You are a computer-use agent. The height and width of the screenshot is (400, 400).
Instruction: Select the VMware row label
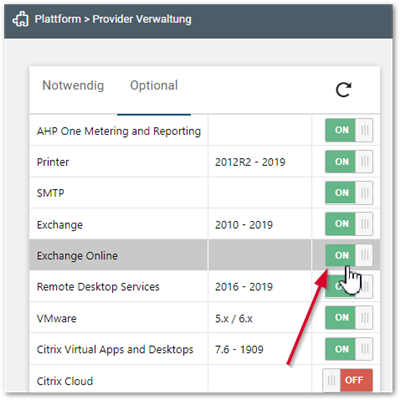click(56, 318)
